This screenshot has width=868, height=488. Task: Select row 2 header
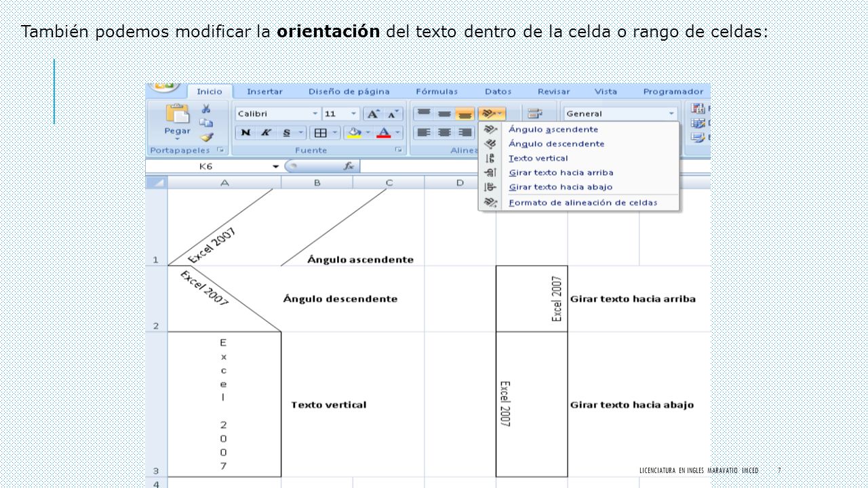pyautogui.click(x=156, y=299)
